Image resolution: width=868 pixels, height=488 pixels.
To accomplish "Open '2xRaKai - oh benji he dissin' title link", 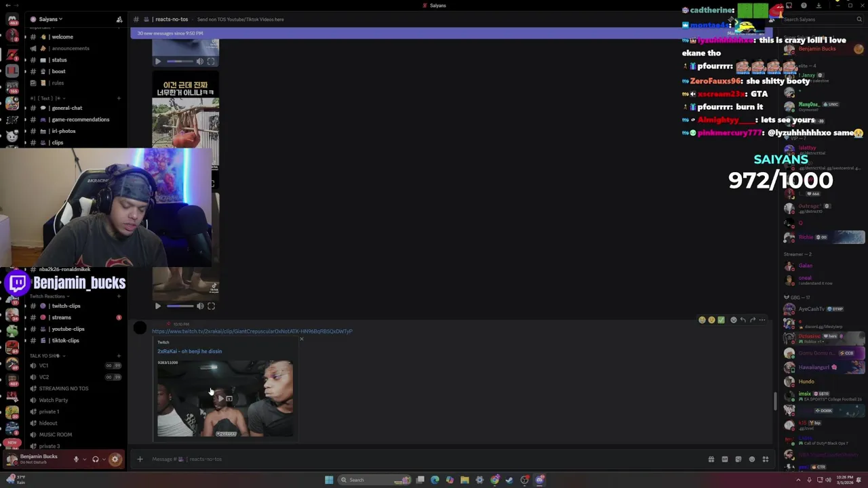I will 190,351.
